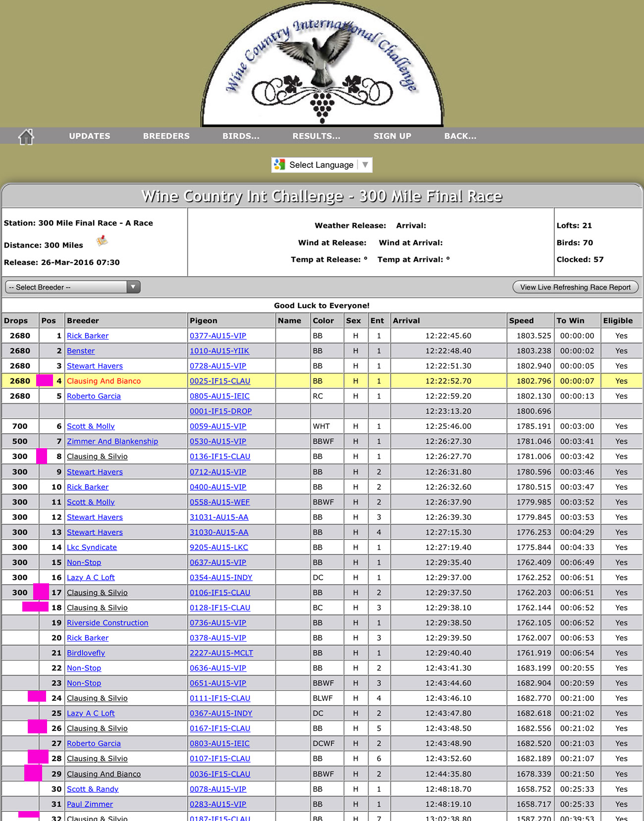Open pigeon 0036-IF15-CLAU link

[x=220, y=774]
